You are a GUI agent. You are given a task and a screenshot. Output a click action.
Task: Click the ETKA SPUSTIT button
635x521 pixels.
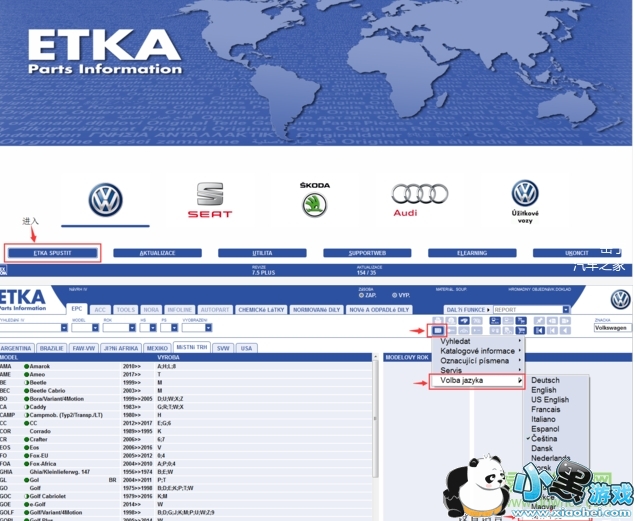[53, 253]
